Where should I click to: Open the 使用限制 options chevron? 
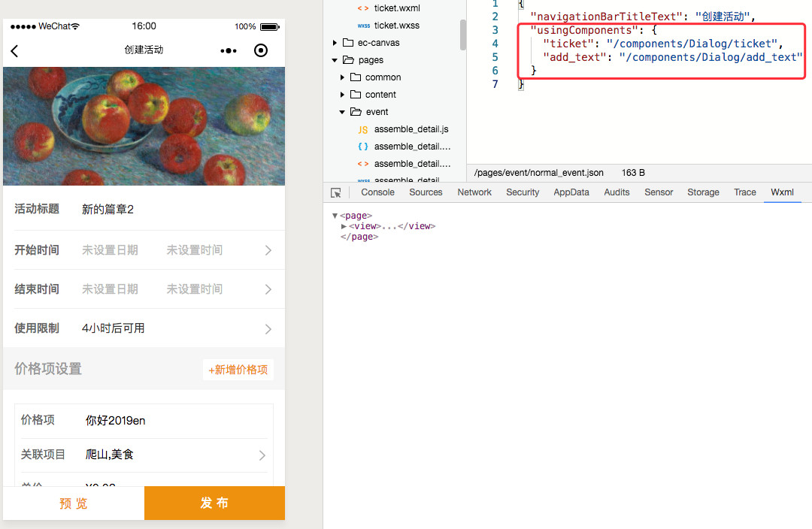[x=268, y=328]
